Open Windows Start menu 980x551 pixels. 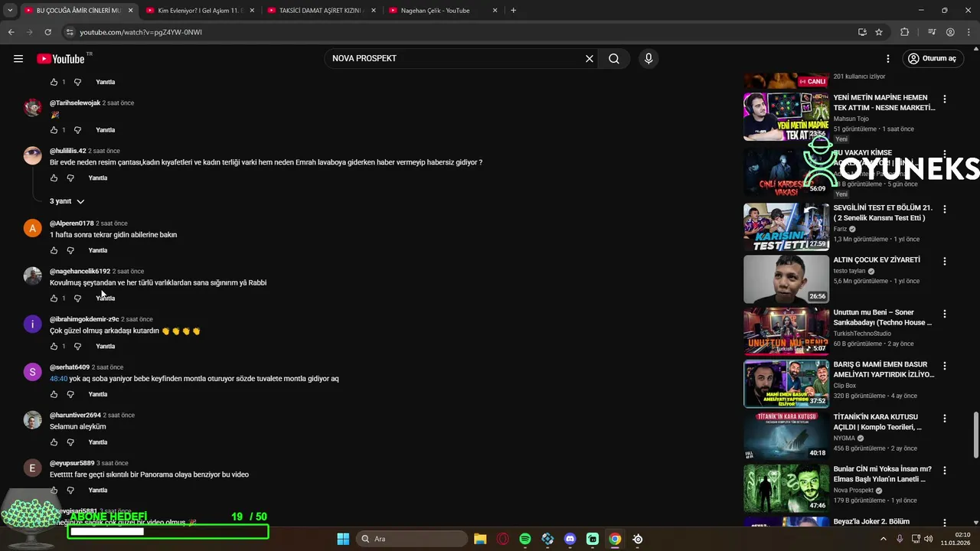tap(343, 539)
